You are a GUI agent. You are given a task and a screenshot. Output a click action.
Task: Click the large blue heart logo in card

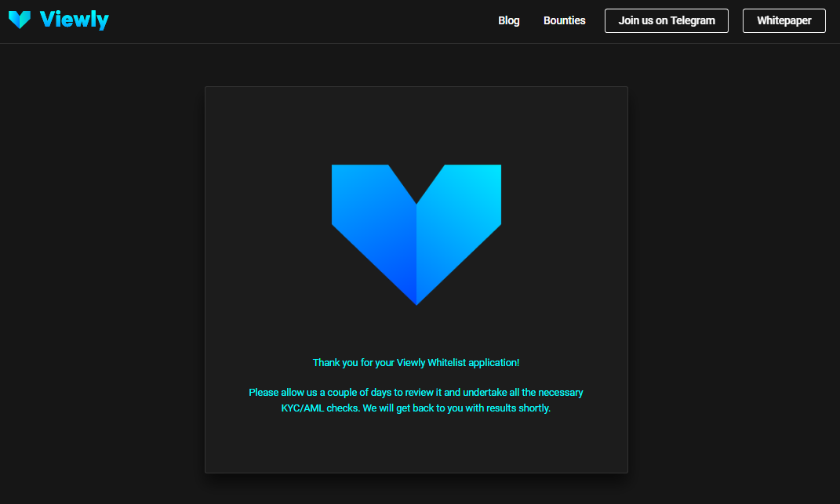(416, 234)
